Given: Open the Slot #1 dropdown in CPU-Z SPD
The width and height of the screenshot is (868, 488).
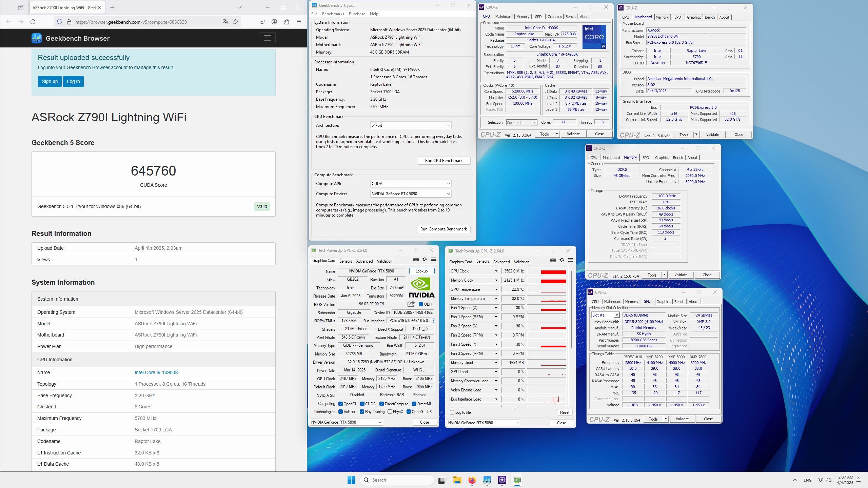Looking at the screenshot, I should tap(606, 315).
